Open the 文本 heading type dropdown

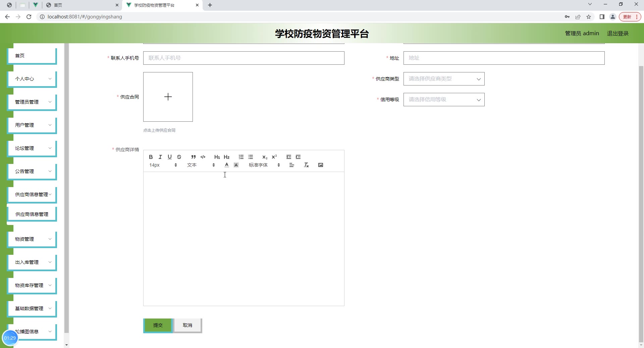click(201, 165)
